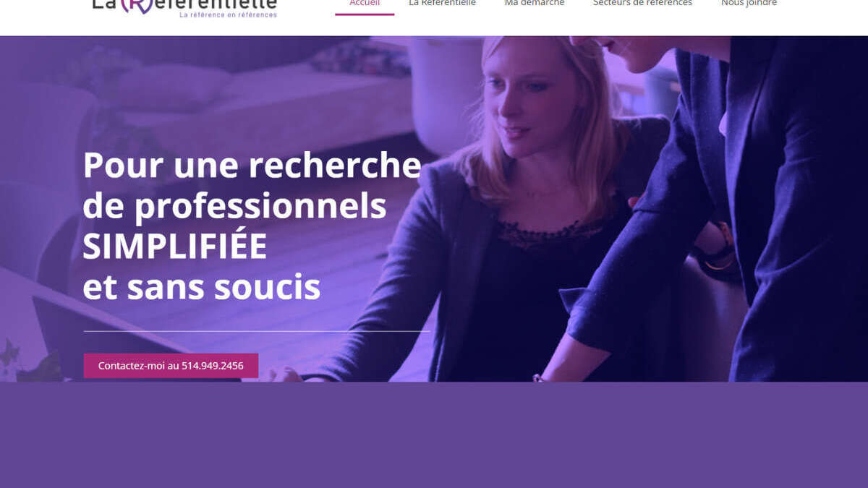Click the person in the dark suit jacket
868x488 pixels.
[x=723, y=210]
